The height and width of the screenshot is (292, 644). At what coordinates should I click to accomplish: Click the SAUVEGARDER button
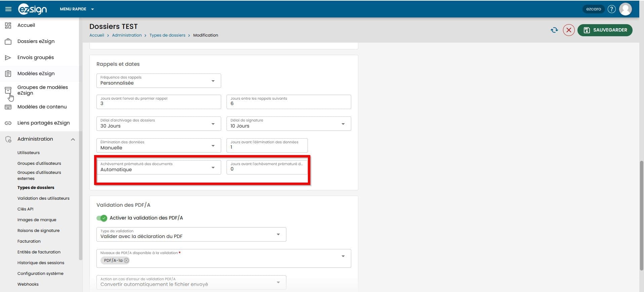pos(605,30)
